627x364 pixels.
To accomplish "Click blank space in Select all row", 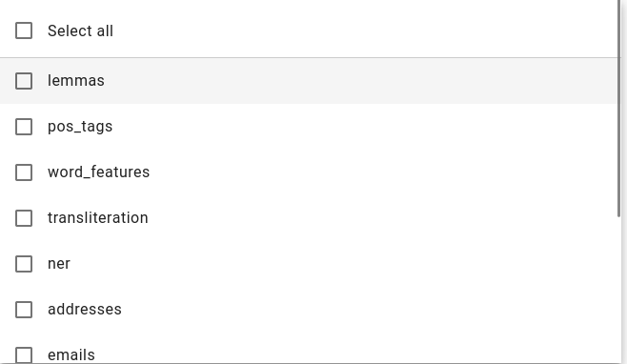I will coord(360,30).
